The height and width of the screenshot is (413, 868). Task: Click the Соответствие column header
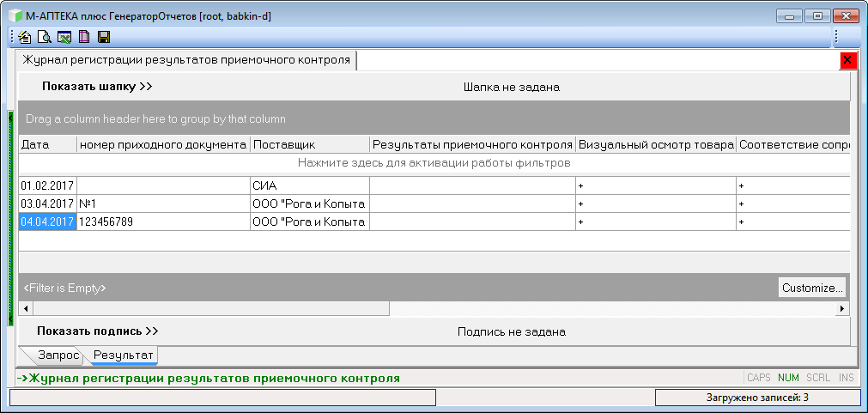pos(792,144)
